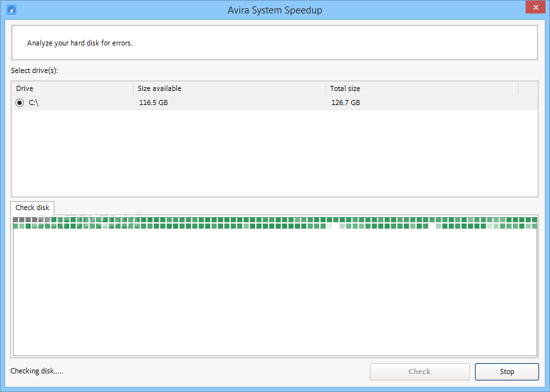
Task: Close the Avira System Speedup window
Action: [x=536, y=7]
